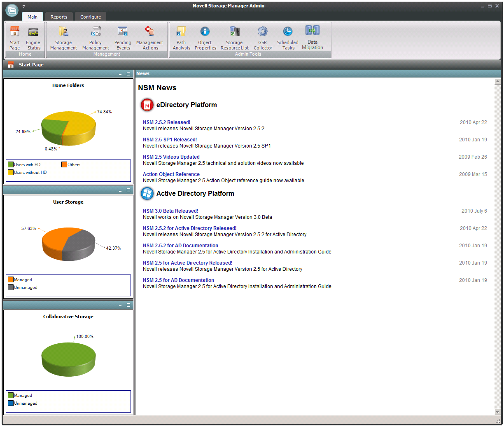Open NSM 2.5 for Active Directory Released! link
Viewport: 504px width, 427px height.
point(187,263)
